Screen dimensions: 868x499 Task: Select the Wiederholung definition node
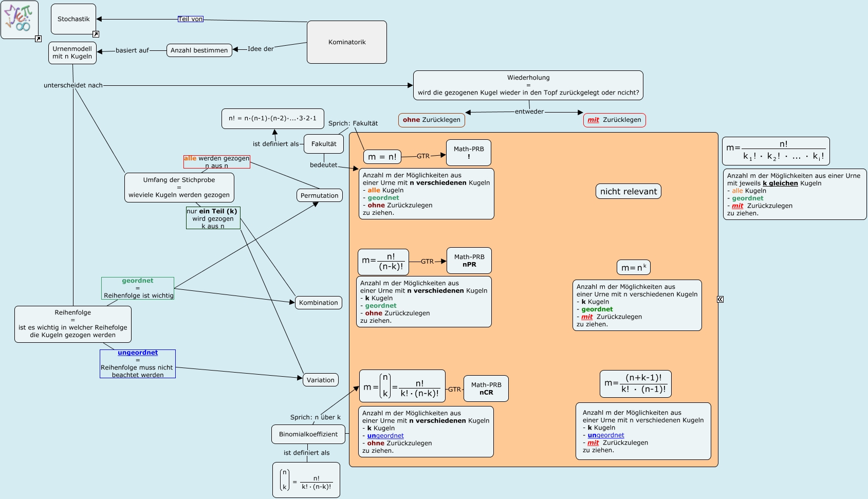click(528, 85)
